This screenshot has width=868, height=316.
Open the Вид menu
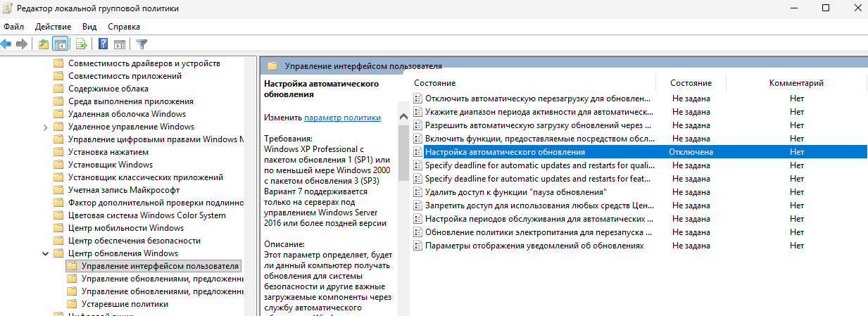[89, 27]
